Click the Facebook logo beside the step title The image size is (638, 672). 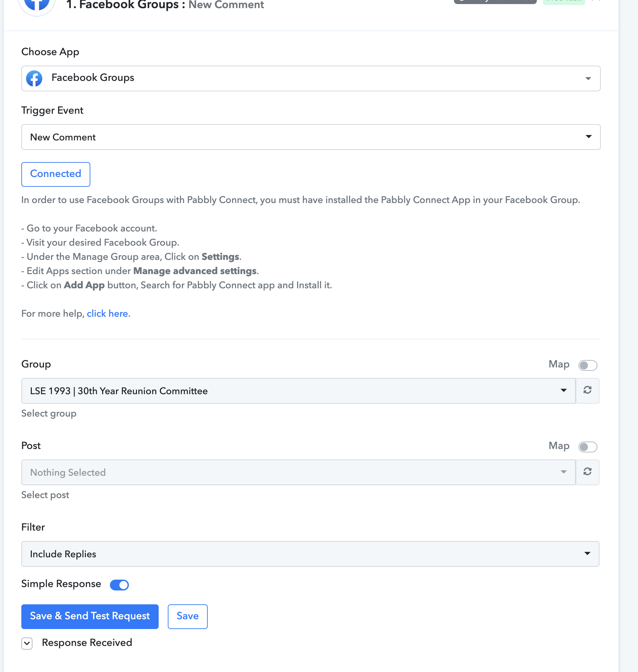[37, 5]
